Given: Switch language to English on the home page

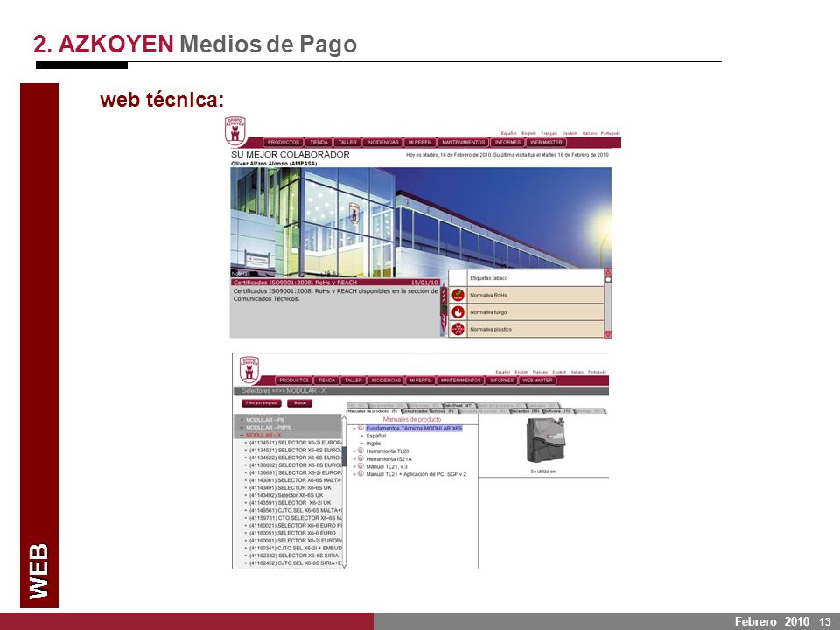Looking at the screenshot, I should (528, 133).
